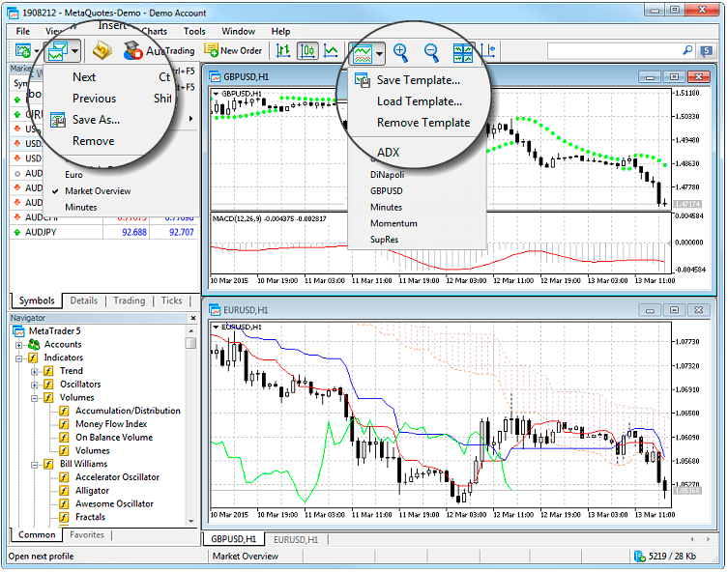The image size is (728, 572).
Task: Apply the ADX template
Action: pos(388,153)
